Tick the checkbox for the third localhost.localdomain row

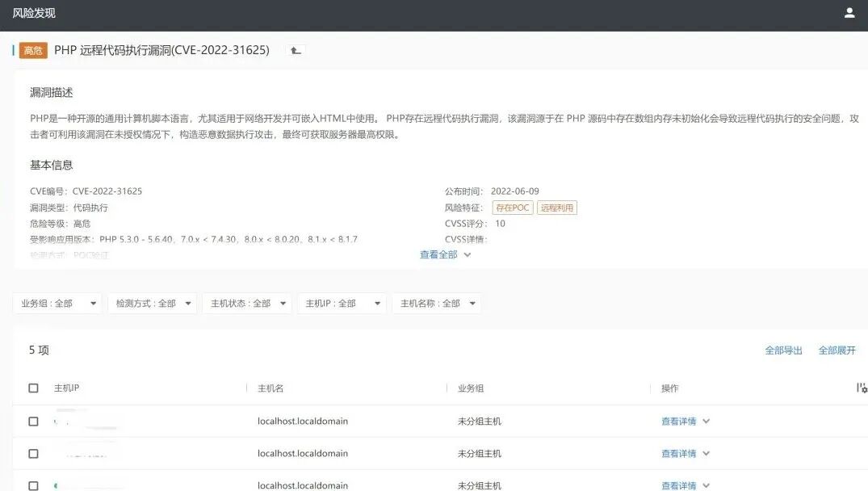click(x=33, y=485)
